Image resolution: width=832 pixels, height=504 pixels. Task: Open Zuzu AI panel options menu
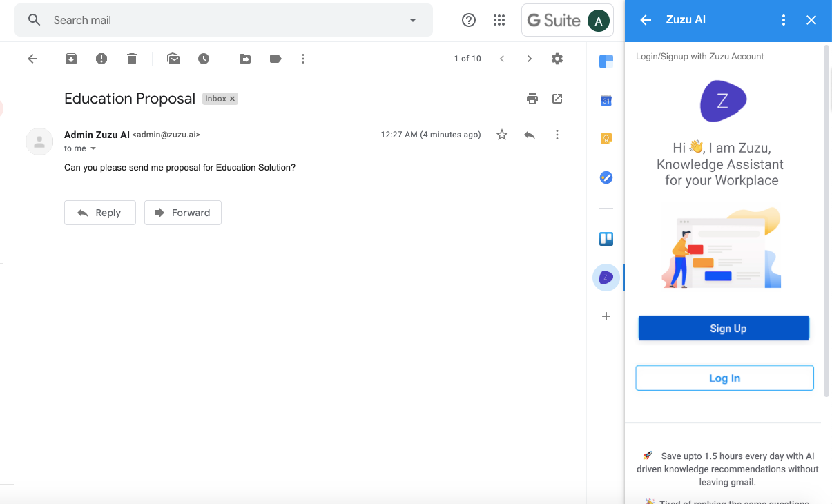[x=783, y=20]
